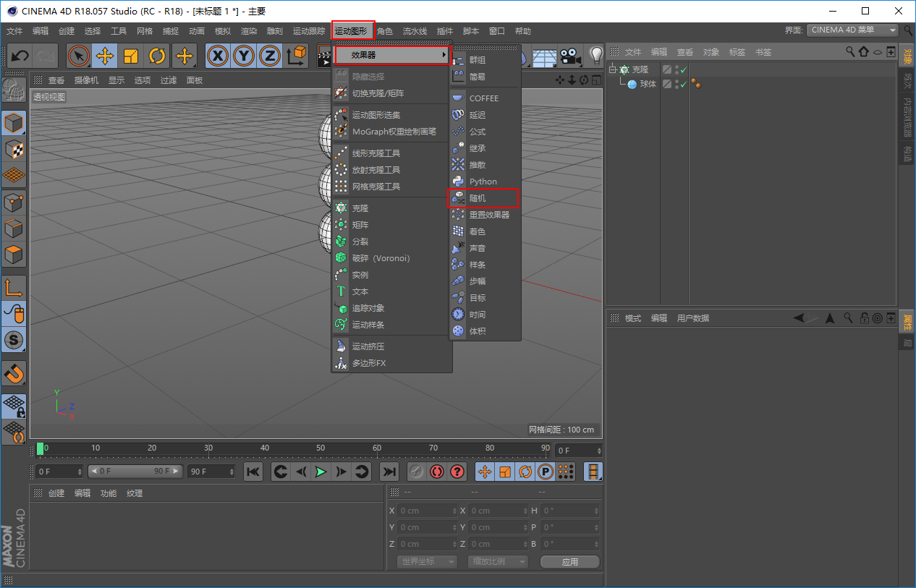The height and width of the screenshot is (588, 916).
Task: Select 球体 object in object manager
Action: tap(648, 84)
